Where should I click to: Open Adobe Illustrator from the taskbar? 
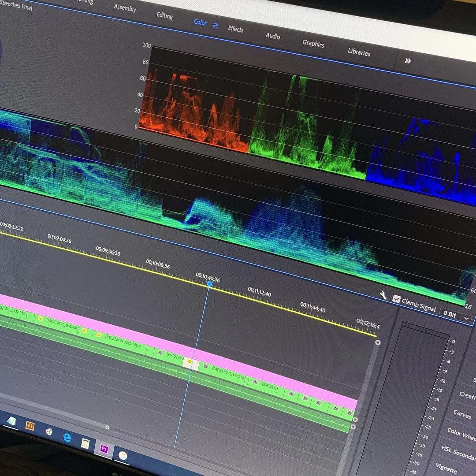pyautogui.click(x=30, y=426)
